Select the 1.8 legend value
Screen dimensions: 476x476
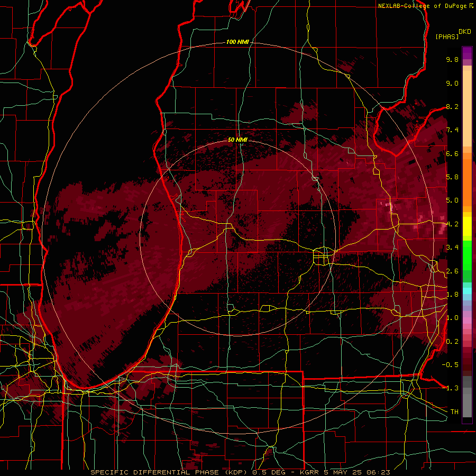[452, 295]
